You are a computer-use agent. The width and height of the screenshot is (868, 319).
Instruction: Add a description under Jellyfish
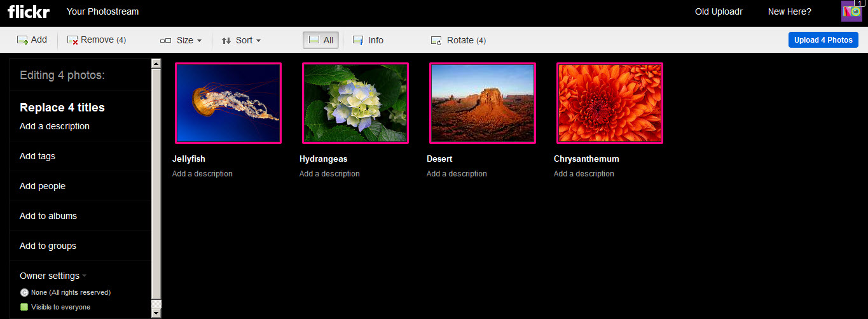pyautogui.click(x=202, y=174)
